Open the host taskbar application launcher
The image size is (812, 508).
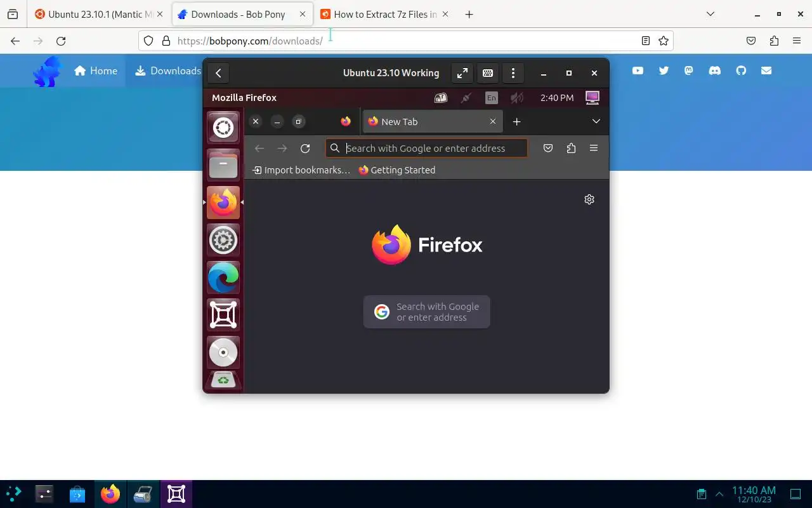tap(14, 493)
